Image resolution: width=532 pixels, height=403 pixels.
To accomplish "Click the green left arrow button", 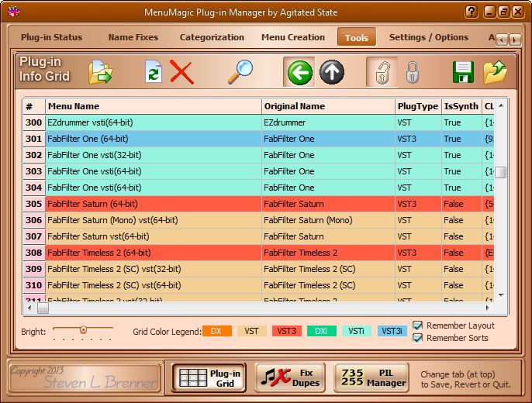I will [x=299, y=72].
